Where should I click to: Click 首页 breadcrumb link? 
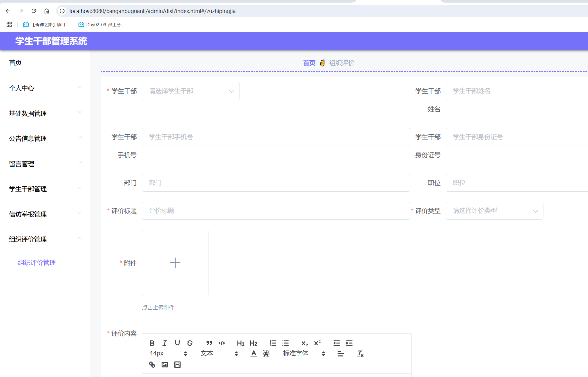pos(309,63)
